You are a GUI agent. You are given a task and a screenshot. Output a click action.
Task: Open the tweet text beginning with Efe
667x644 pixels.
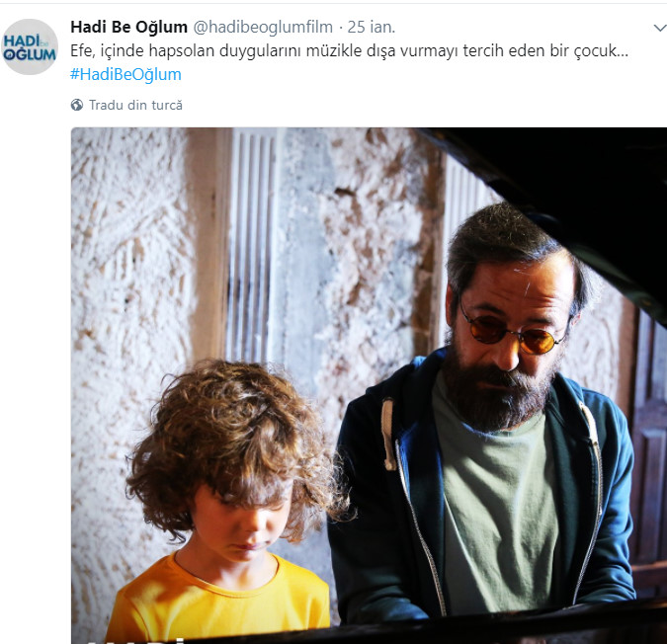tap(349, 50)
